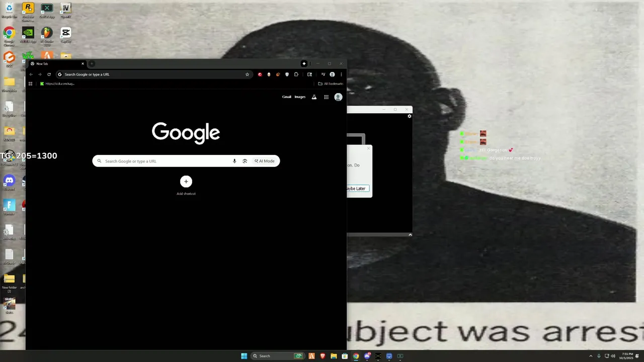Click the Chrome back arrow button
The image size is (644, 362).
coord(31,74)
